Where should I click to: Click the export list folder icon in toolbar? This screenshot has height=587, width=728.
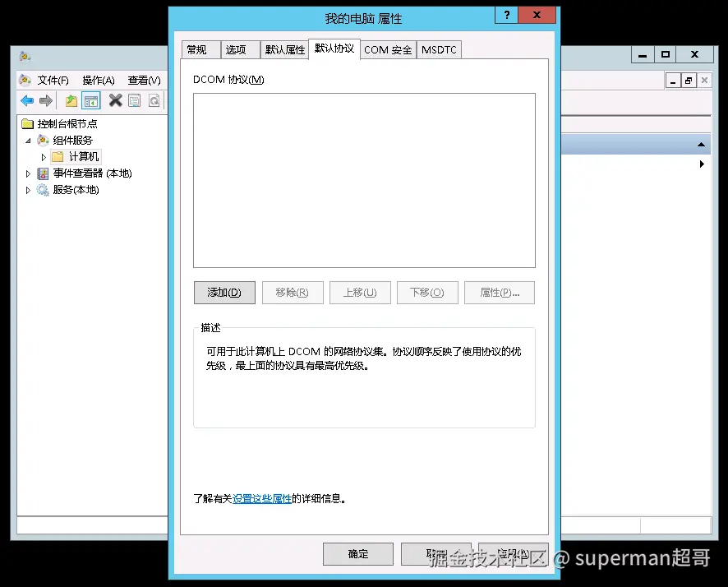(x=71, y=100)
